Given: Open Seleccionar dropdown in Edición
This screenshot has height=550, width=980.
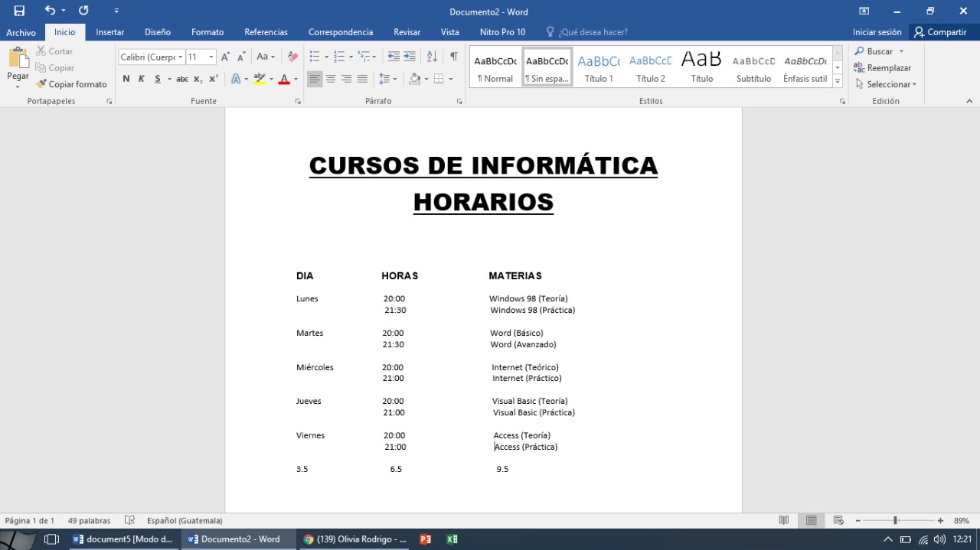Looking at the screenshot, I should pyautogui.click(x=886, y=84).
